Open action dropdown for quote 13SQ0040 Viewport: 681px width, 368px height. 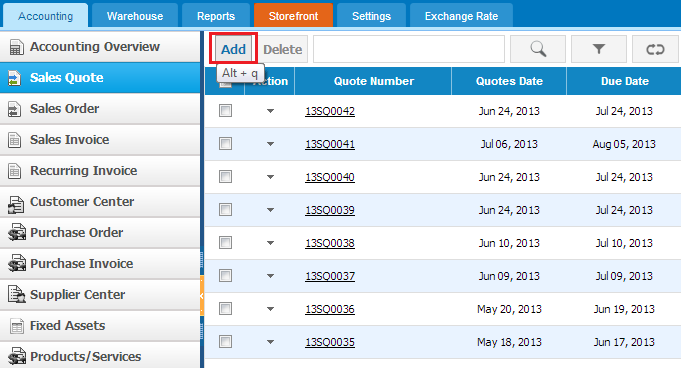[270, 177]
